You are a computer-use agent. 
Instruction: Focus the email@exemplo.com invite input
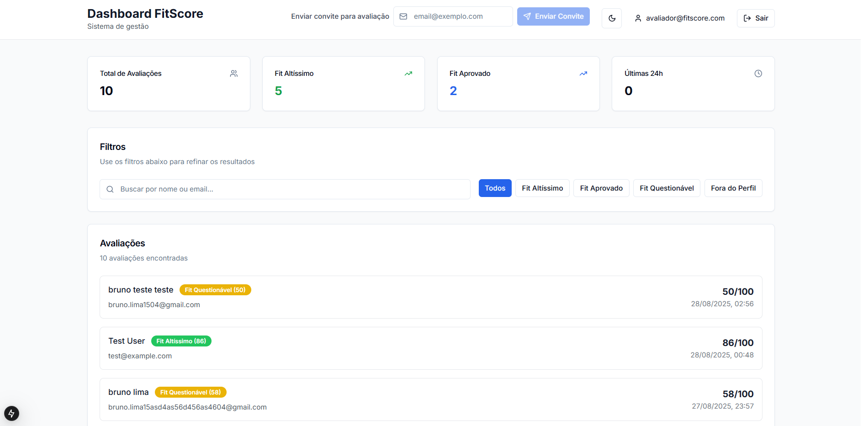459,16
